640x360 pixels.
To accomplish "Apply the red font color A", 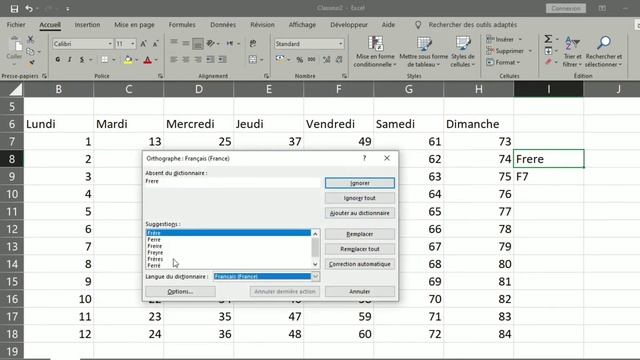I will click(148, 60).
